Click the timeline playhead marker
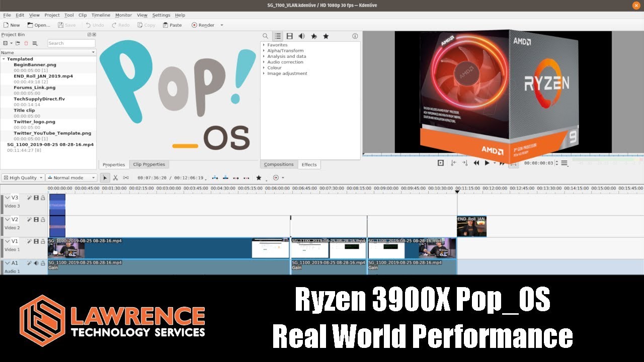 point(457,192)
